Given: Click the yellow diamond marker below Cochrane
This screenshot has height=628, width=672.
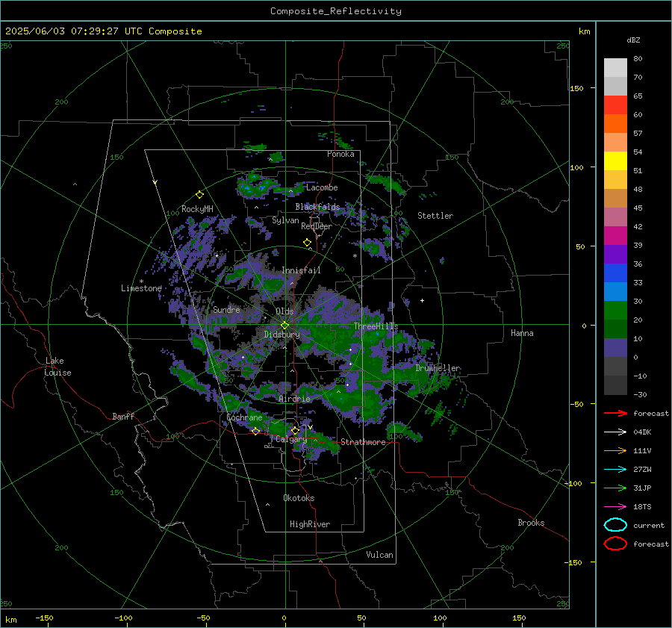Looking at the screenshot, I should 256,431.
